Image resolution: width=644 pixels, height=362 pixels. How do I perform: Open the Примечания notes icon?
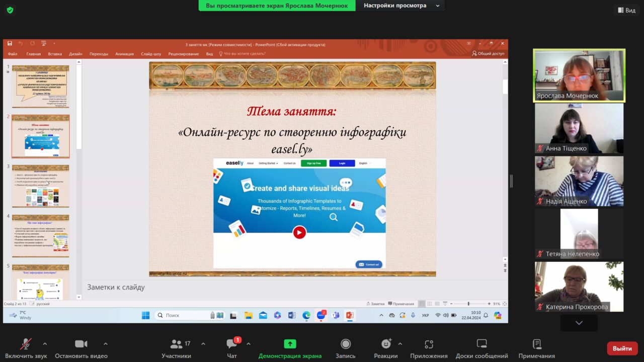tap(537, 344)
